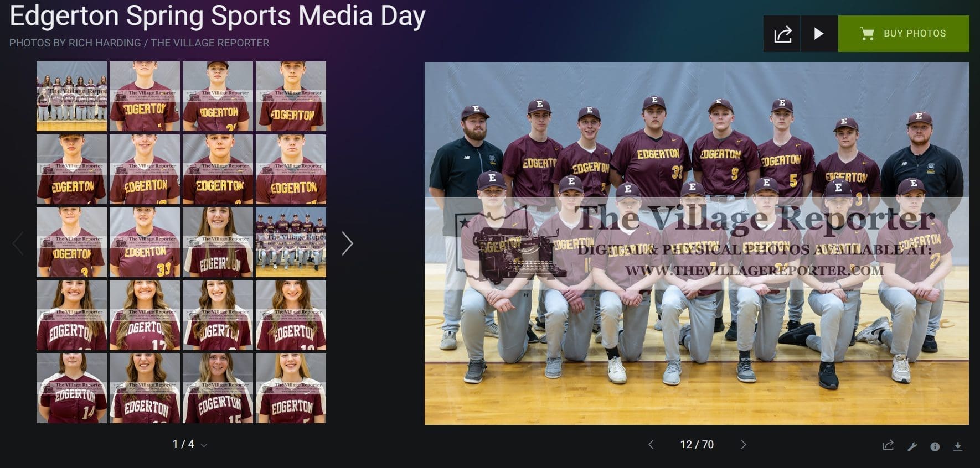Show the next photo after 12 / 70
This screenshot has height=468, width=980.
tap(743, 445)
